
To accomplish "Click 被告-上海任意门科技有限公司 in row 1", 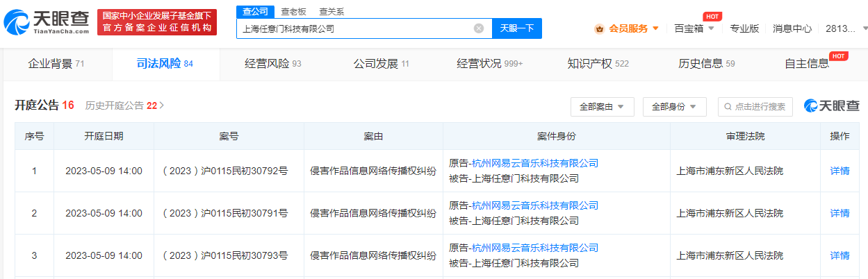I will point(514,178).
